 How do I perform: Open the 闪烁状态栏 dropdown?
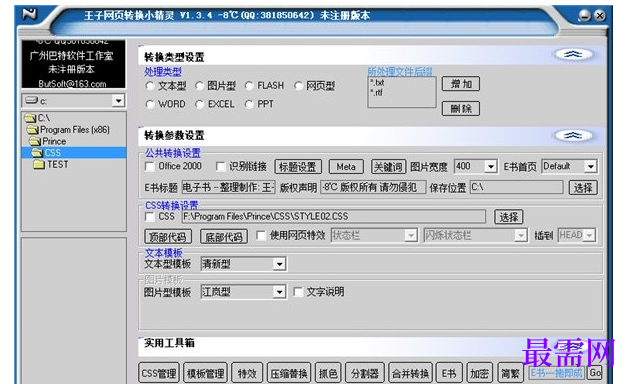click(x=521, y=235)
